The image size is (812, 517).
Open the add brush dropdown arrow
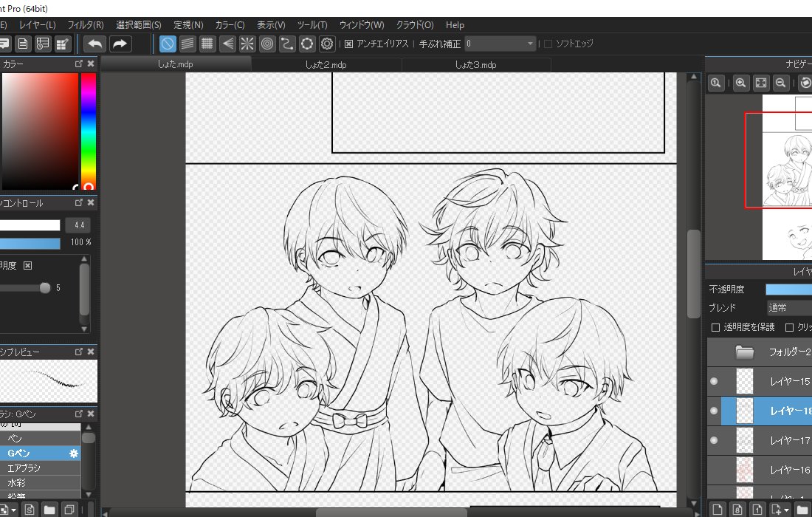[13, 510]
